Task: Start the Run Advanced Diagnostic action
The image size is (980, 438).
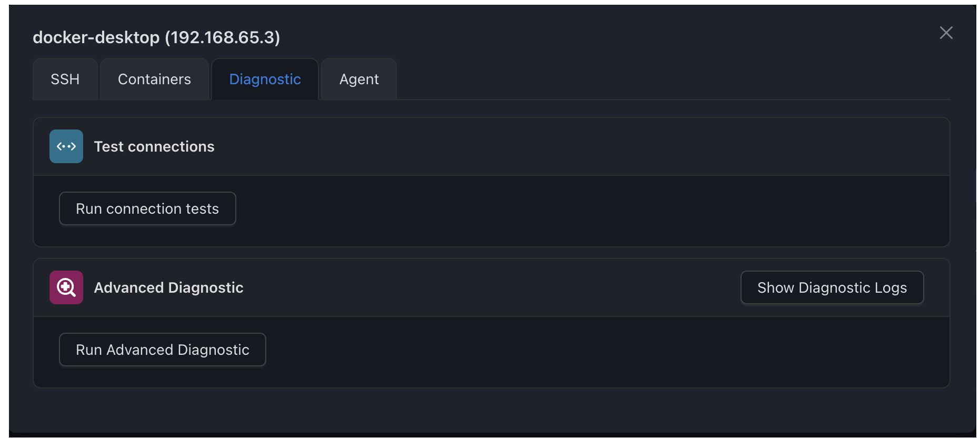Action: [163, 350]
